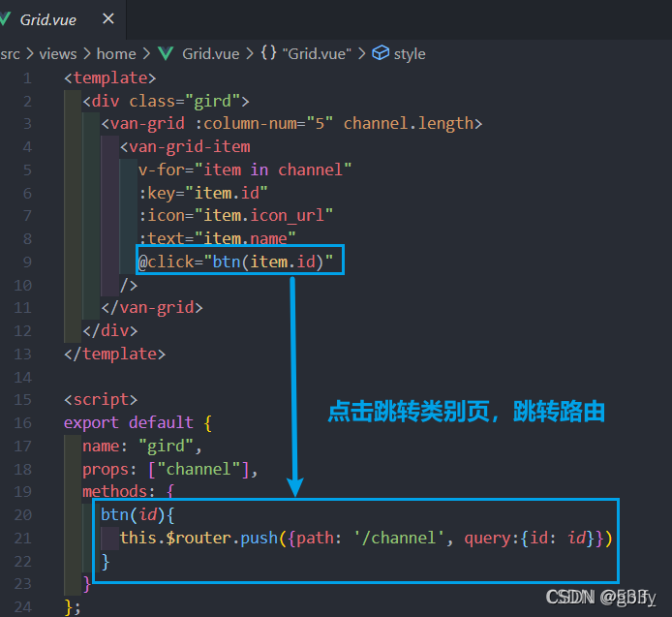
Task: Open the views breadcrumb segment
Action: coord(58,54)
